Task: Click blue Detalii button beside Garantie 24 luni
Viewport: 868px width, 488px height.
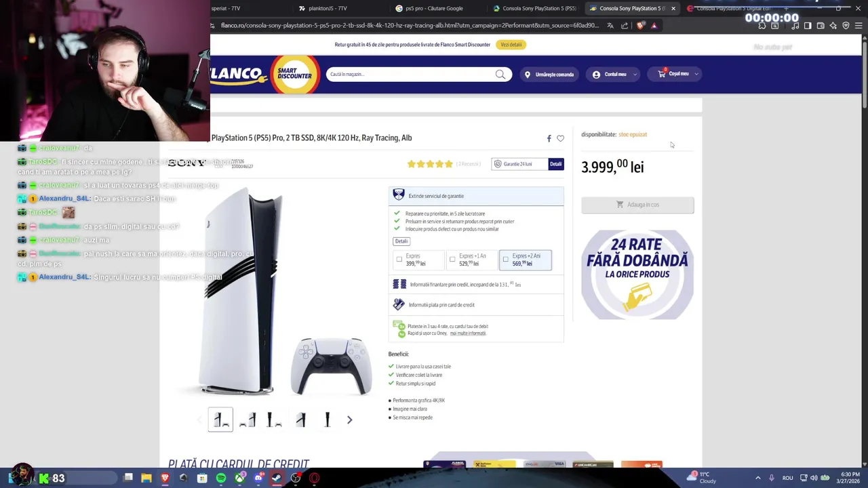Action: [555, 164]
